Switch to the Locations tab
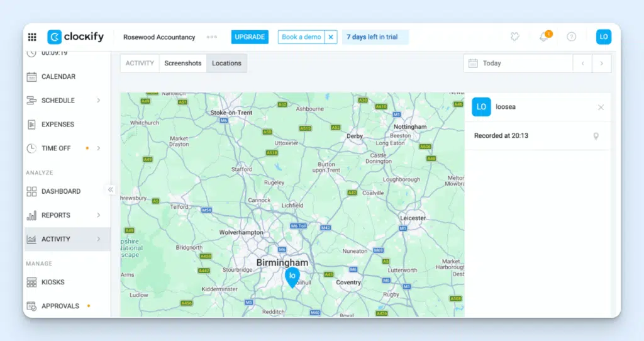Viewport: 644px width, 341px height. (226, 64)
